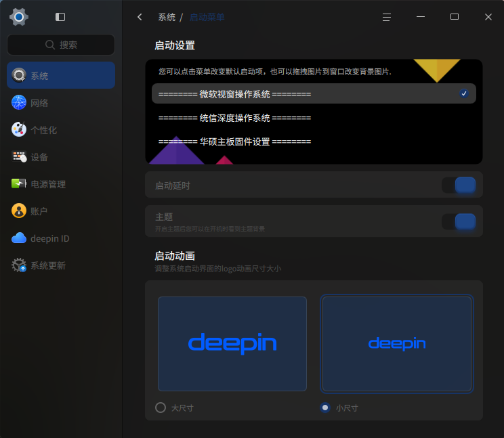Toggle the sidebar collapse icon
The width and height of the screenshot is (504, 438).
60,17
